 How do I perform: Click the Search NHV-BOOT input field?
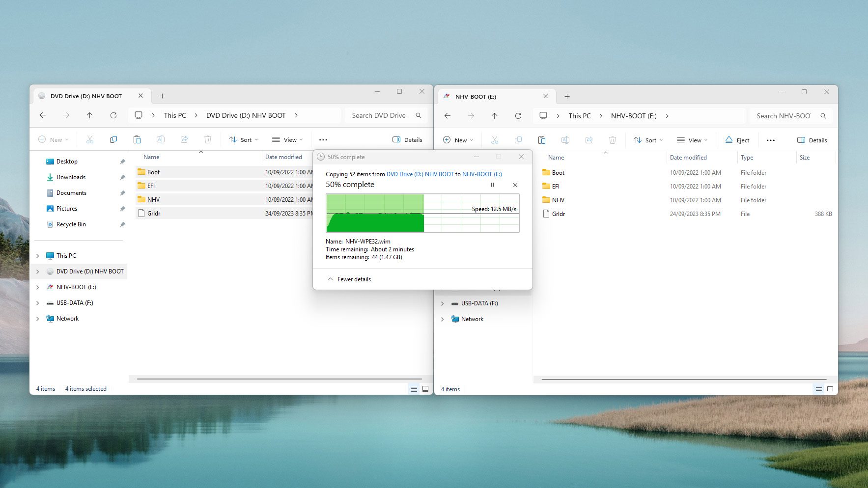(783, 116)
